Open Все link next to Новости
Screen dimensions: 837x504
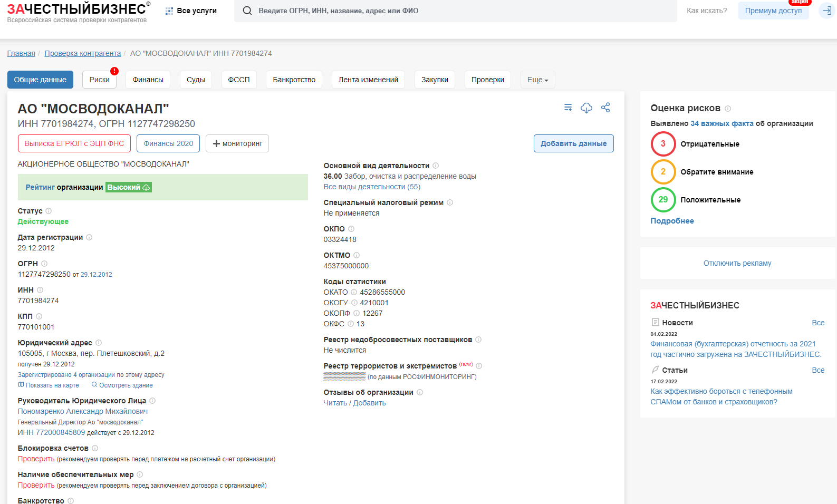coord(818,323)
